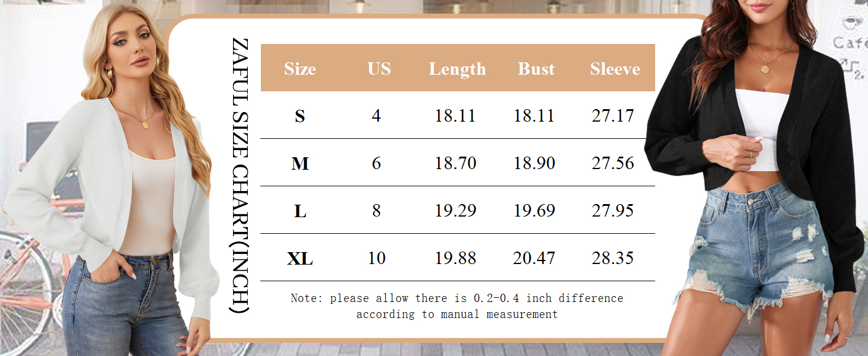Click the US column header

click(379, 69)
